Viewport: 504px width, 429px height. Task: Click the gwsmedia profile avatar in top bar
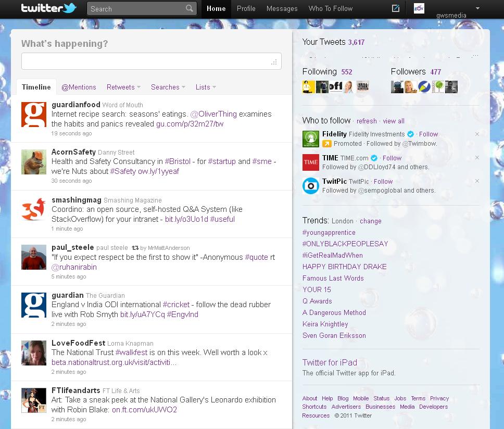tap(419, 8)
